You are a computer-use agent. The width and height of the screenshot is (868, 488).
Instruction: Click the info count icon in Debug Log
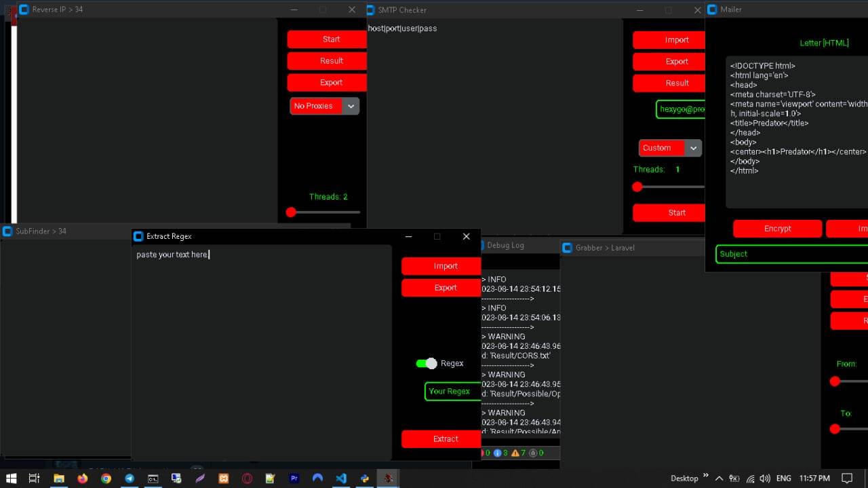(497, 453)
